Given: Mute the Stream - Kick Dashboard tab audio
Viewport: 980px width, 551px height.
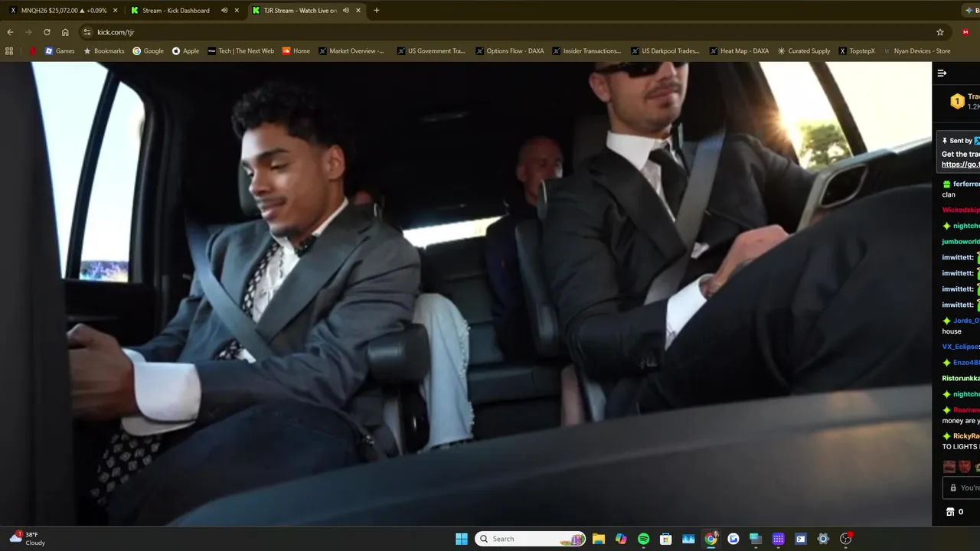Looking at the screenshot, I should (x=224, y=11).
